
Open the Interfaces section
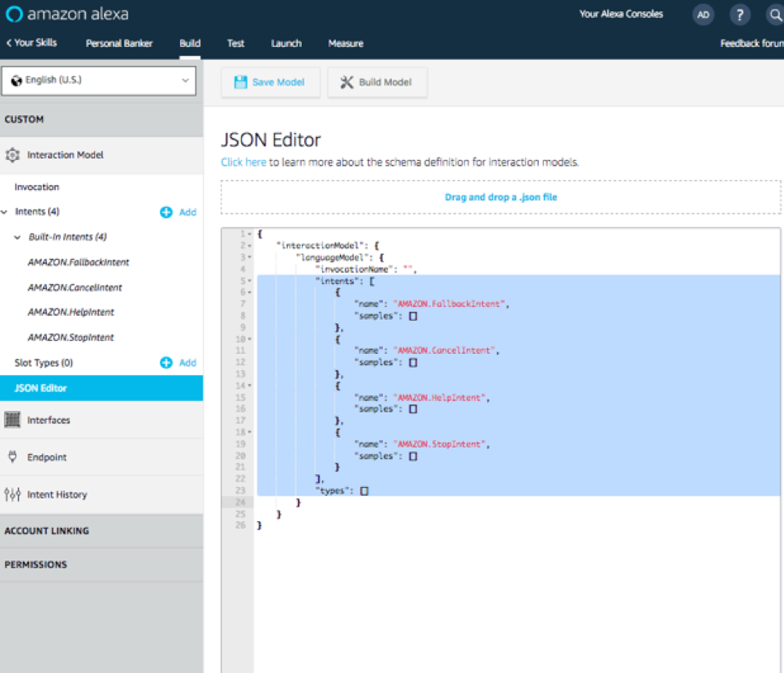(x=101, y=420)
